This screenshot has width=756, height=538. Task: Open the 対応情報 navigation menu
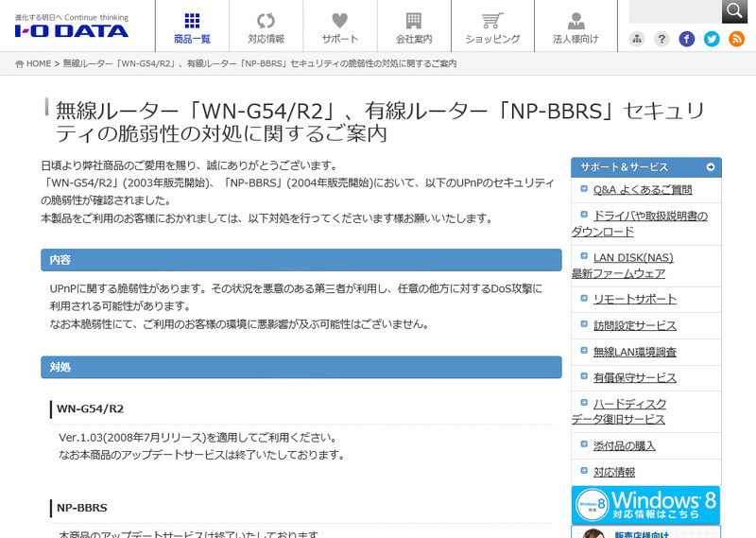coord(266,26)
